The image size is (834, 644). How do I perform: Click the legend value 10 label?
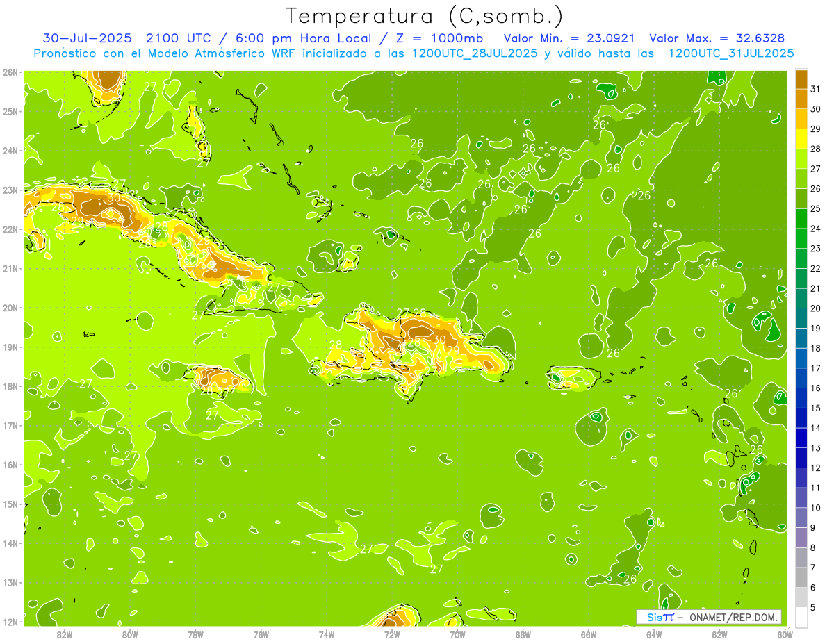tap(815, 508)
